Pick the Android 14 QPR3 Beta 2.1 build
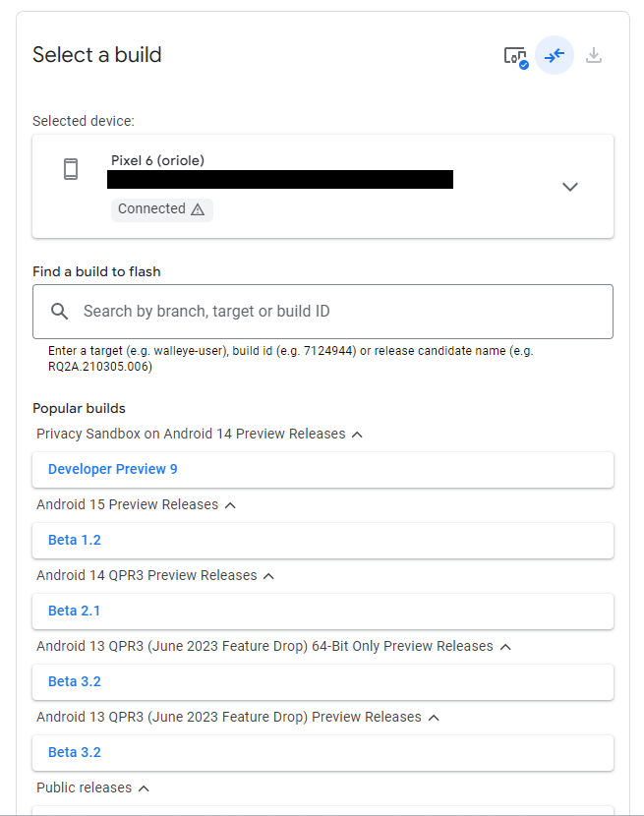The width and height of the screenshot is (644, 816). pos(75,611)
